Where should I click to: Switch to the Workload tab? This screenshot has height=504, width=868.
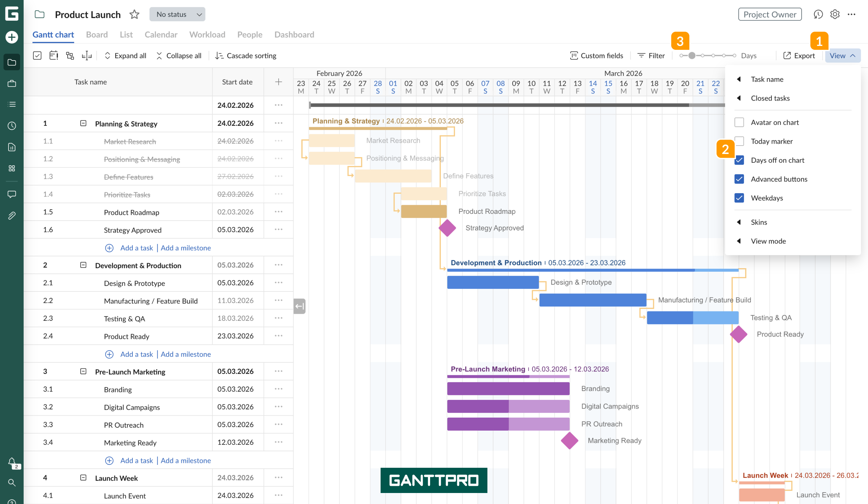[207, 34]
